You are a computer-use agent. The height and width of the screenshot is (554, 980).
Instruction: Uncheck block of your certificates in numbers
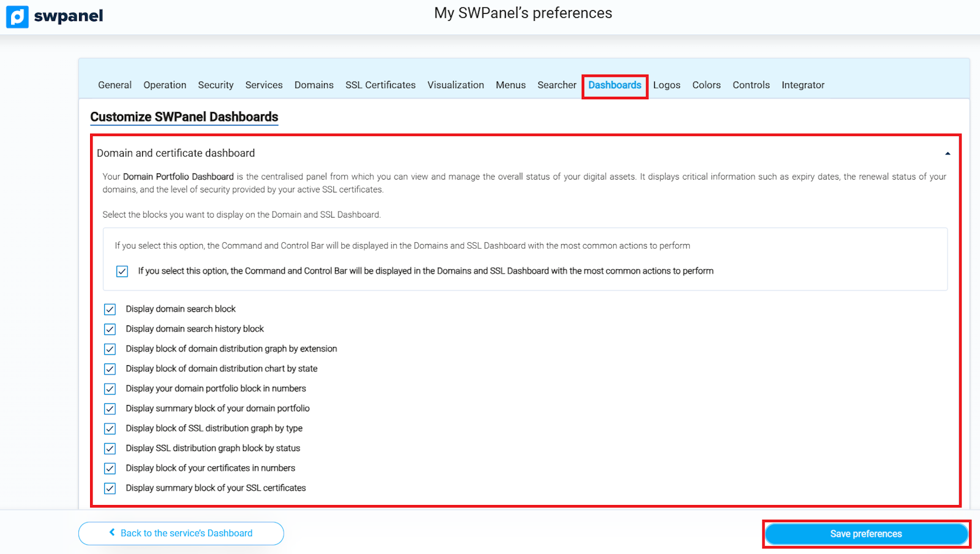coord(110,469)
